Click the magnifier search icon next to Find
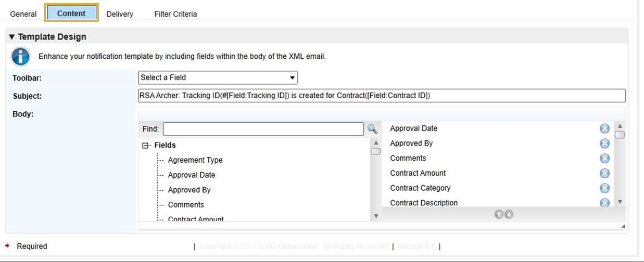Viewport: 644px width, 262px height. point(372,129)
